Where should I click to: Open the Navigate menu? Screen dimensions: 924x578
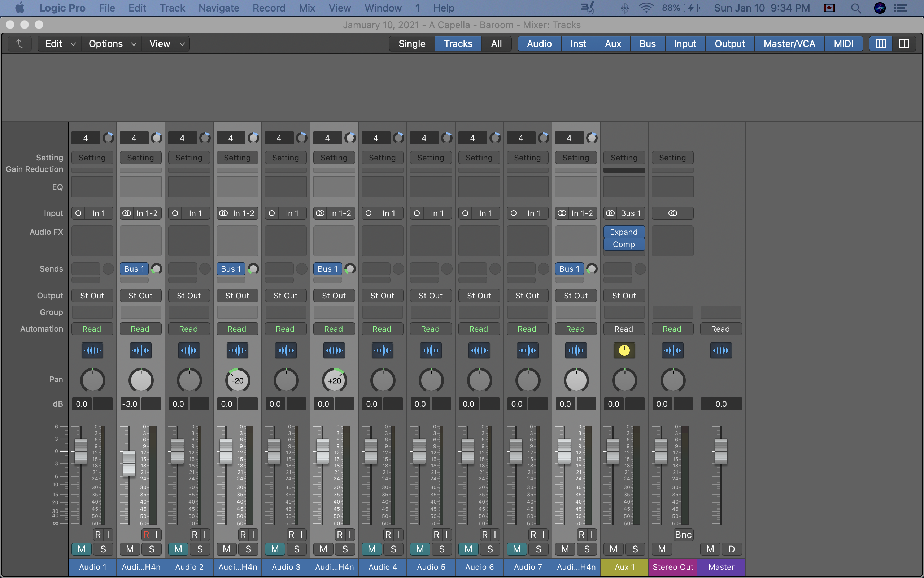(x=219, y=8)
